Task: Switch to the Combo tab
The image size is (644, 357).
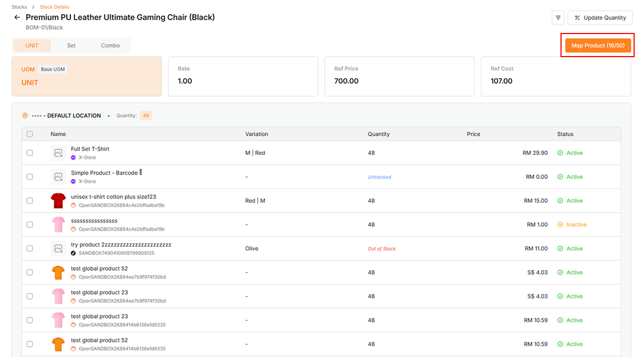Action: (110, 46)
